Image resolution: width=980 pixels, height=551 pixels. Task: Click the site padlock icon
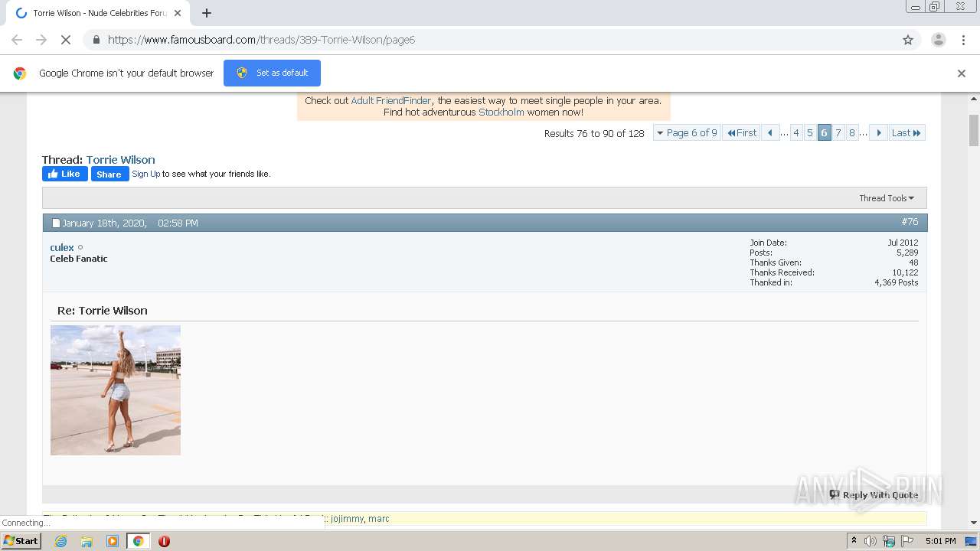coord(96,40)
